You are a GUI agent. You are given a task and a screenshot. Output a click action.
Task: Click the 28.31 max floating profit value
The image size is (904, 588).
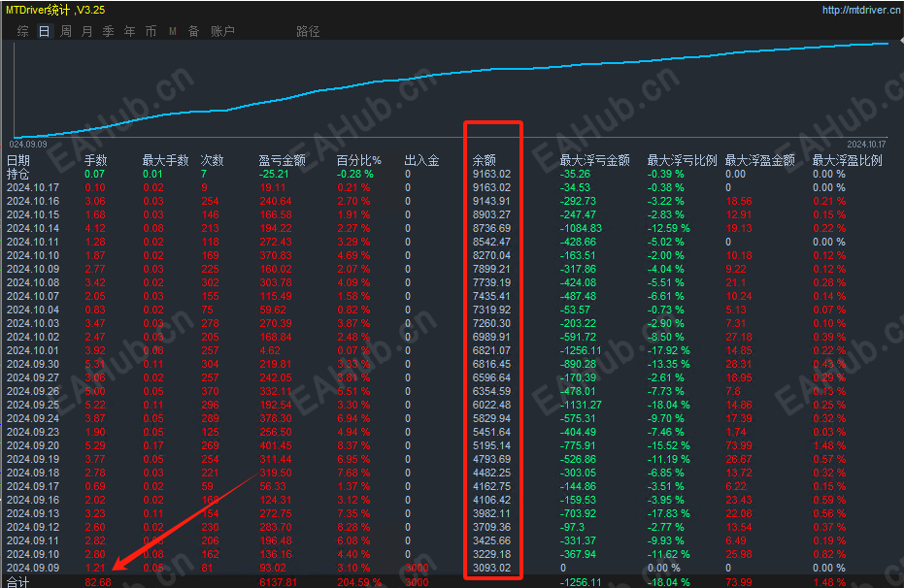[739, 365]
